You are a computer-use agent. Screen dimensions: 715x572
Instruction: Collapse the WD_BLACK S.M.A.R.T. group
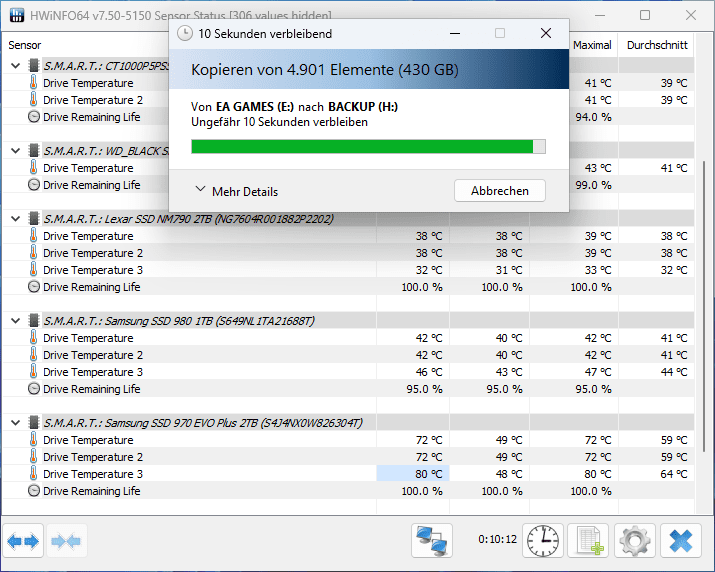pyautogui.click(x=16, y=151)
